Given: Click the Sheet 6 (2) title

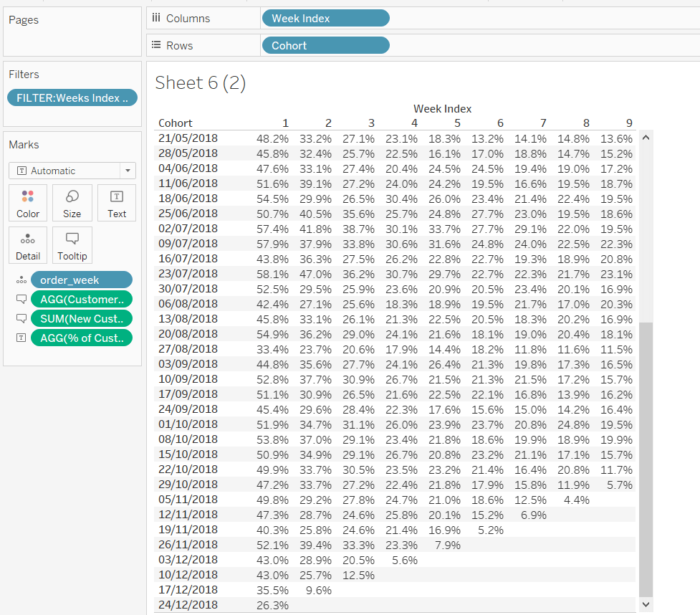Looking at the screenshot, I should (201, 83).
